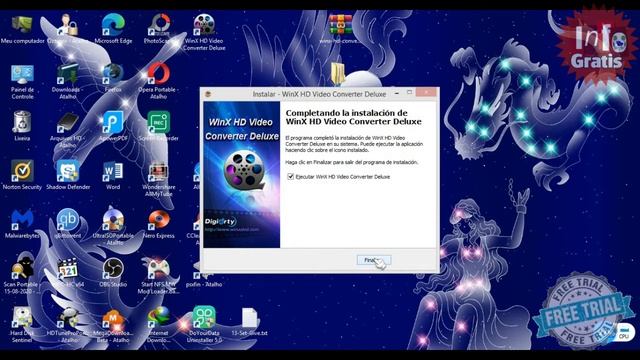
Task: Uncheck Ejecutar WinX HD Video Converter Deluxe
Action: (291, 177)
